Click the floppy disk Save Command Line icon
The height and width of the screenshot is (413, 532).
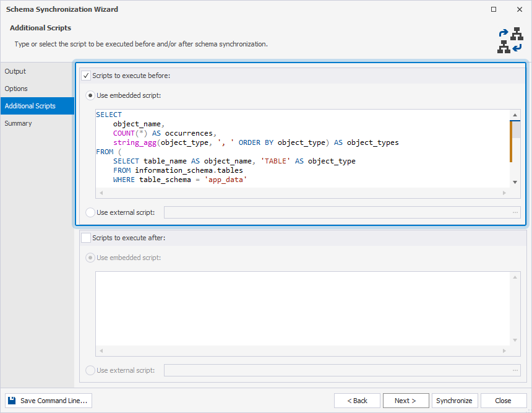pyautogui.click(x=12, y=401)
